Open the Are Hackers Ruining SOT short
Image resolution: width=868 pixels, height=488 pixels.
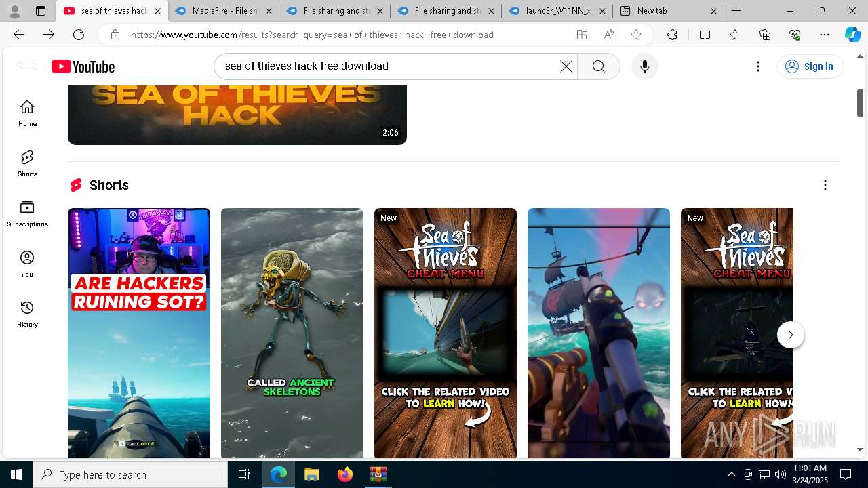pos(139,333)
